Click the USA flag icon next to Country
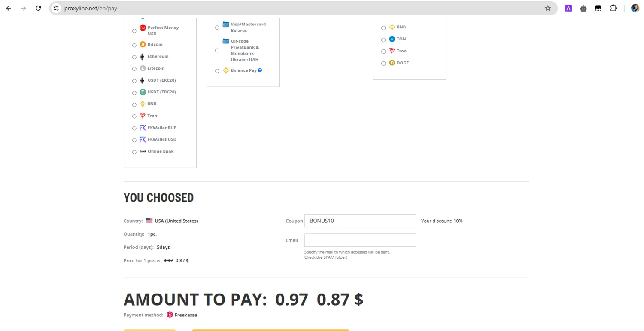Viewport: 644px width, 331px height. (x=149, y=220)
